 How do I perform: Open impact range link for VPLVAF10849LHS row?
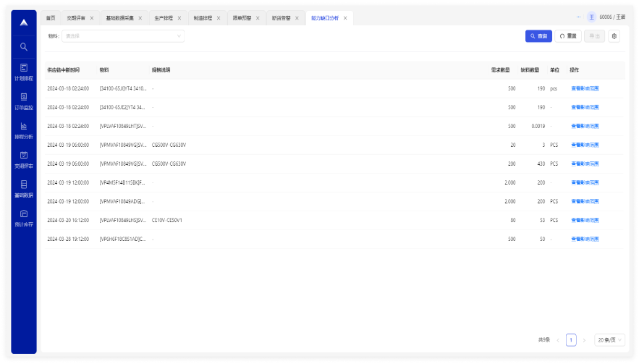585,220
